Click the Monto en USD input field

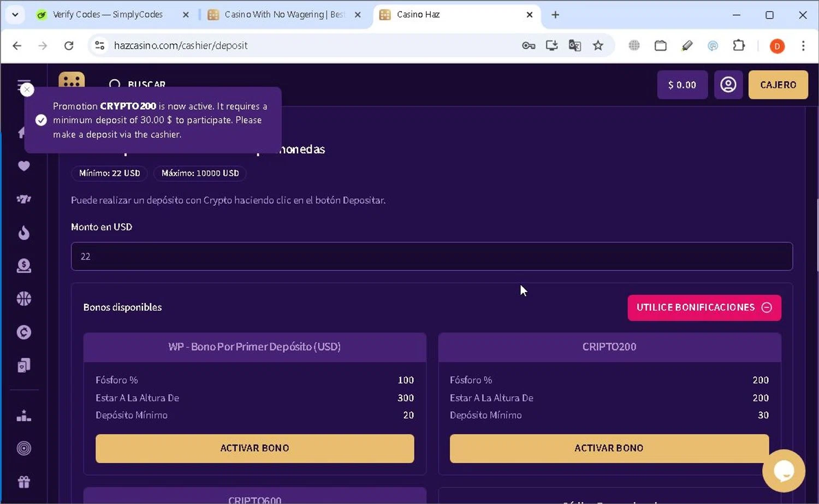[x=432, y=256]
